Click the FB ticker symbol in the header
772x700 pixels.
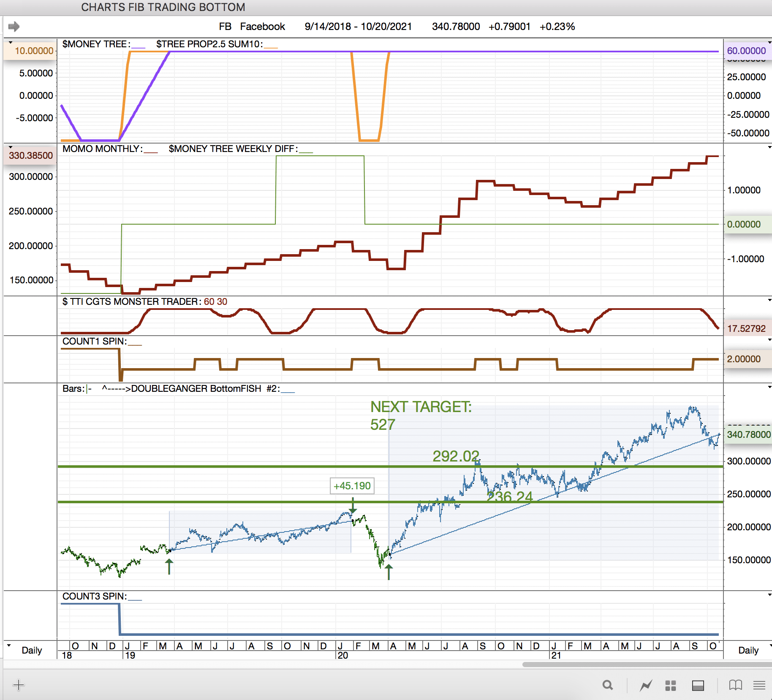click(x=225, y=27)
